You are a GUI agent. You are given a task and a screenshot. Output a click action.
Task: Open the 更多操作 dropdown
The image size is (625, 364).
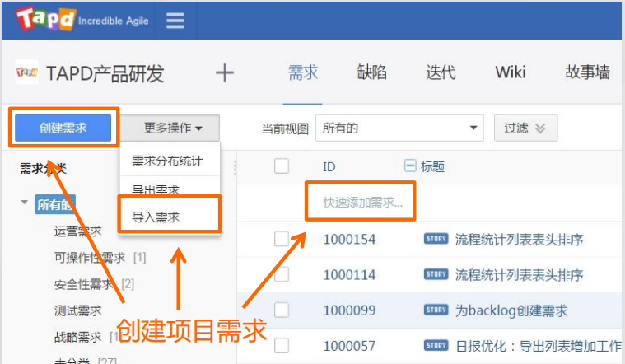pyautogui.click(x=170, y=128)
